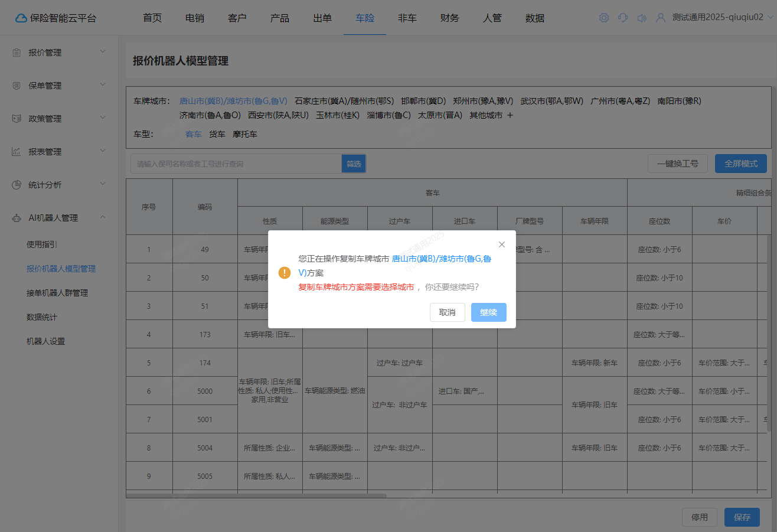Select city tab 武汉市(鄂A,鄂W)
The height and width of the screenshot is (532, 777).
click(x=552, y=101)
